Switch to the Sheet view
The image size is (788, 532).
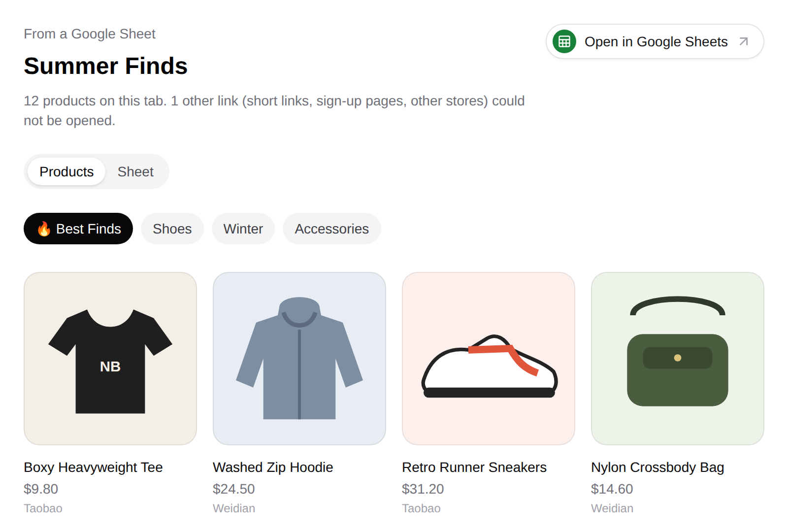(135, 171)
